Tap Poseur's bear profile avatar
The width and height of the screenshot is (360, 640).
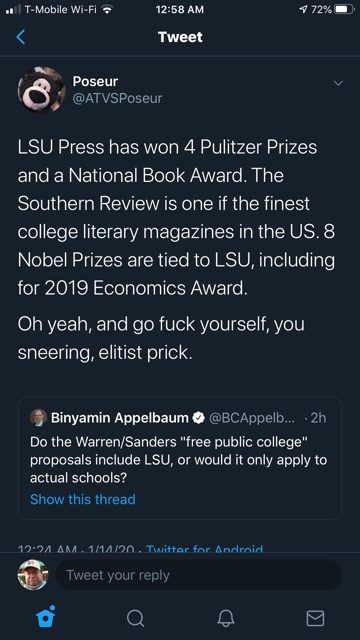[x=41, y=90]
